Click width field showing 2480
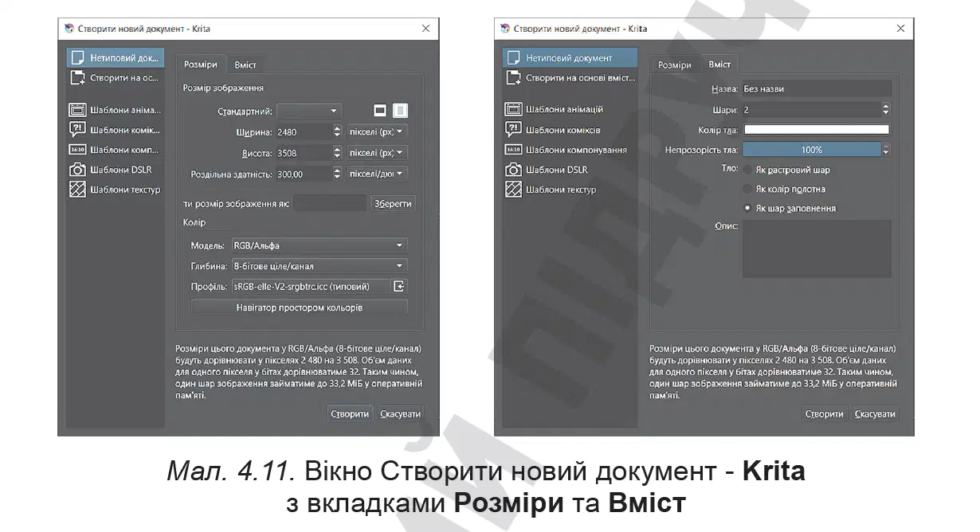This screenshot has width=980, height=532. point(303,131)
